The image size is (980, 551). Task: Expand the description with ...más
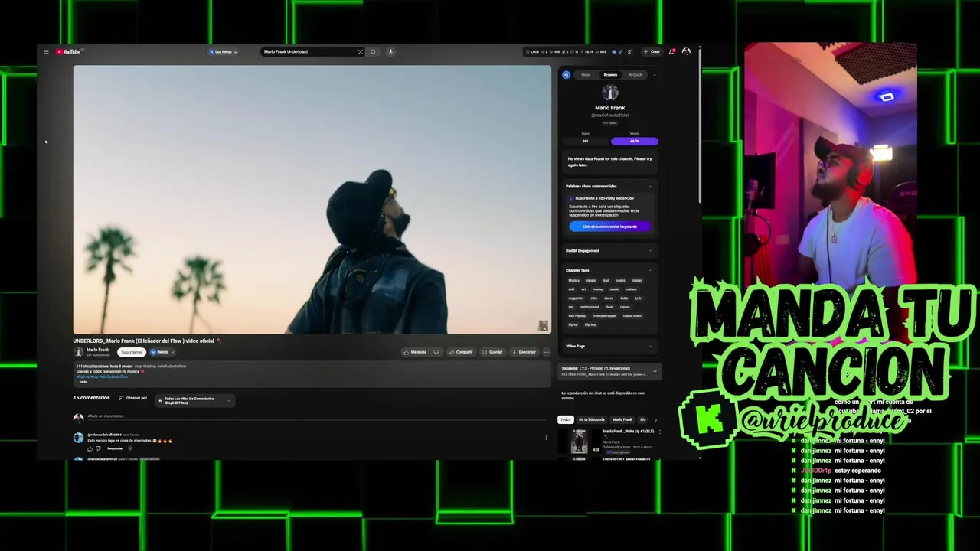(82, 381)
